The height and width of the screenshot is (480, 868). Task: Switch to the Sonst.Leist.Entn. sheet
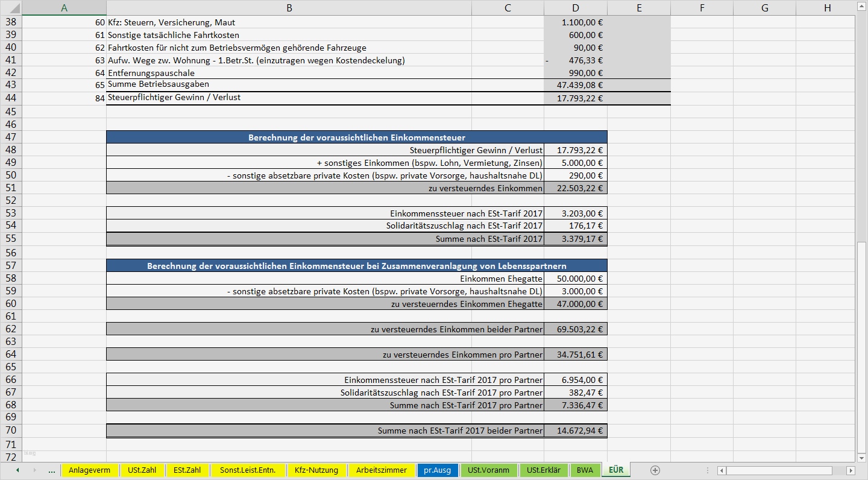pyautogui.click(x=248, y=470)
